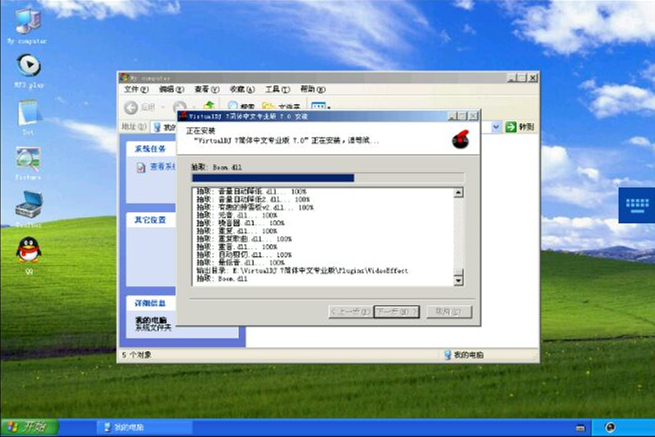Open the 帮助 menu in Explorer
The height and width of the screenshot is (437, 655).
pos(313,89)
